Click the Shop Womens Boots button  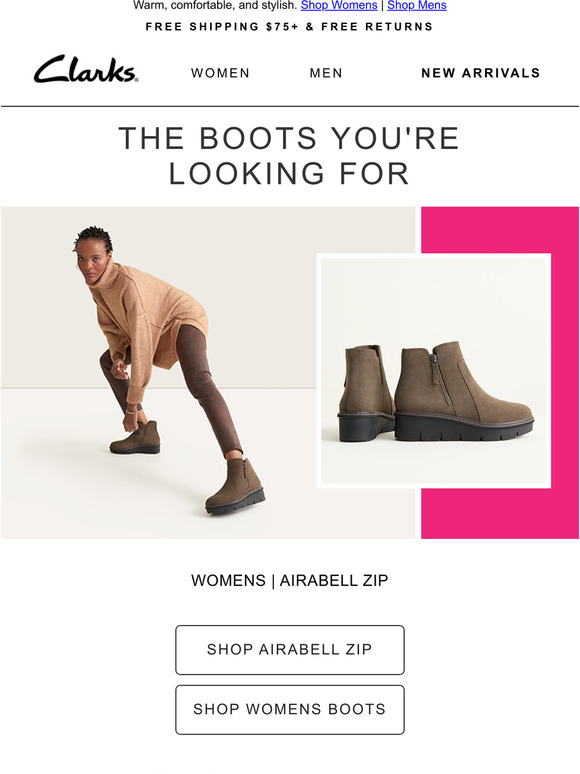[x=290, y=709]
